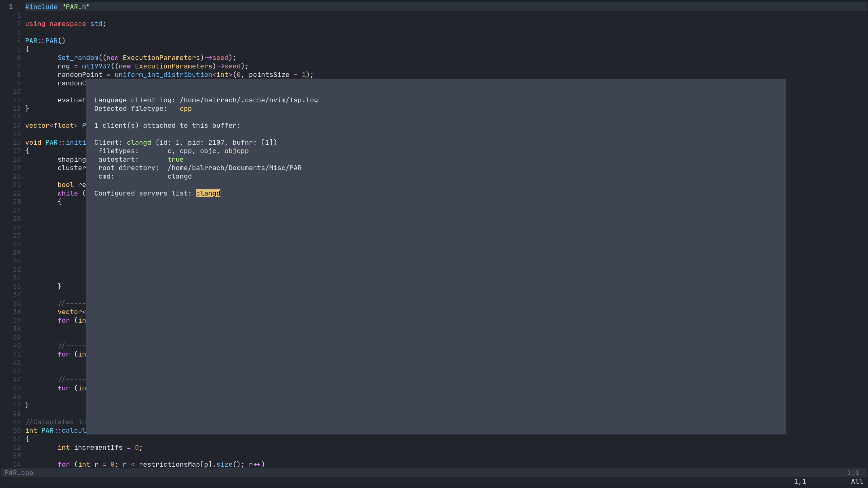
Task: Click the 1:1 window position indicator
Action: pos(852,473)
